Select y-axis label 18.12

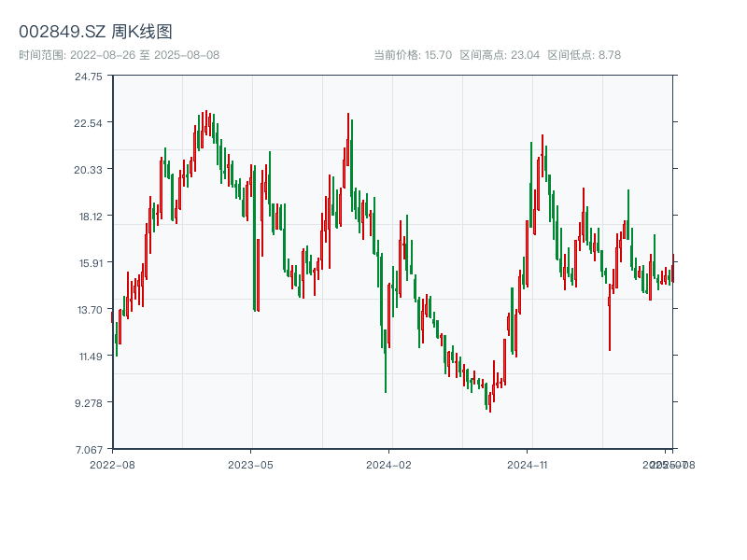[x=91, y=217]
